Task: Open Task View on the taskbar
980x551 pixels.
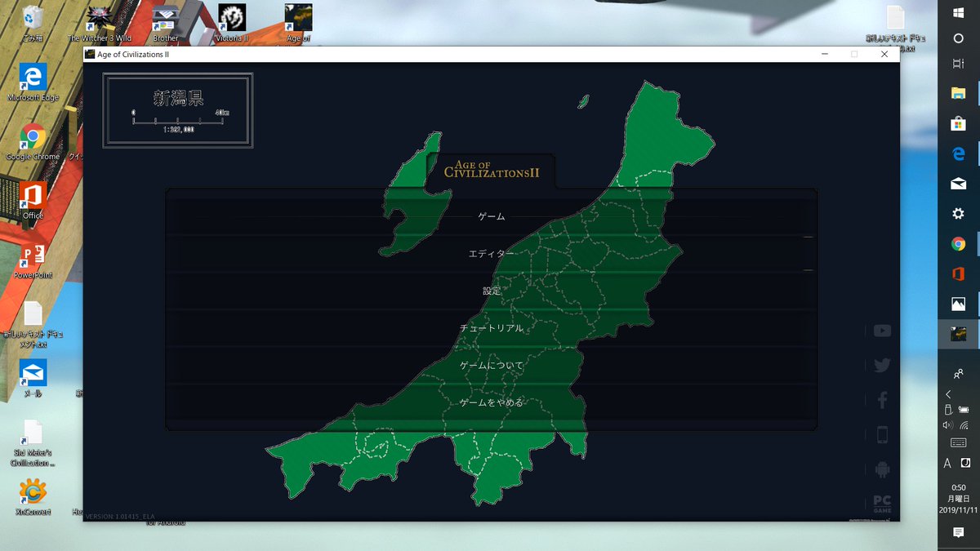Action: point(959,64)
